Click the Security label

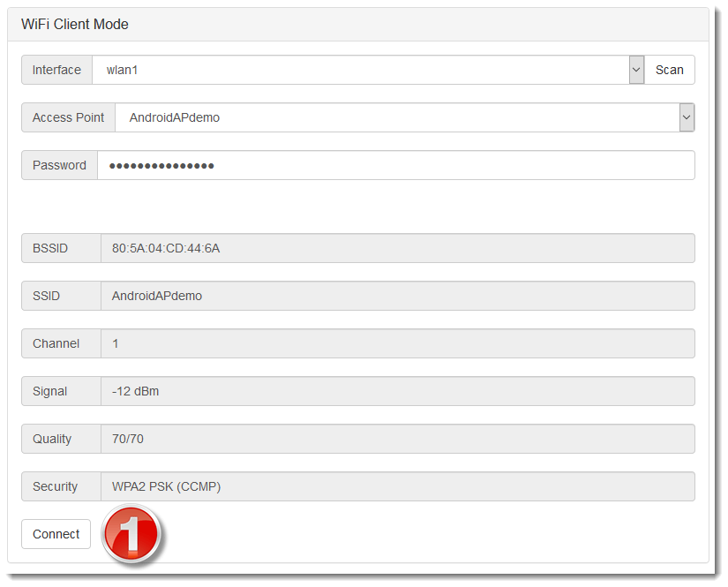click(x=55, y=486)
